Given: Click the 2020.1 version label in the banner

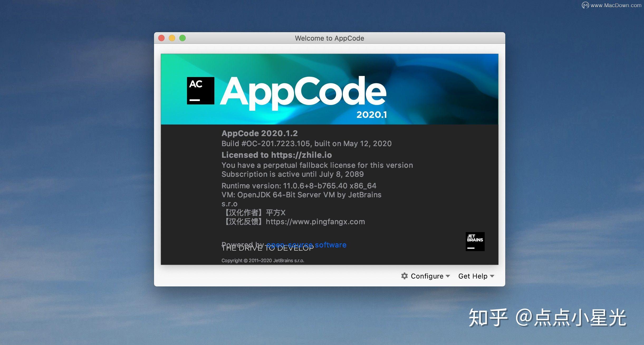Looking at the screenshot, I should pyautogui.click(x=372, y=114).
